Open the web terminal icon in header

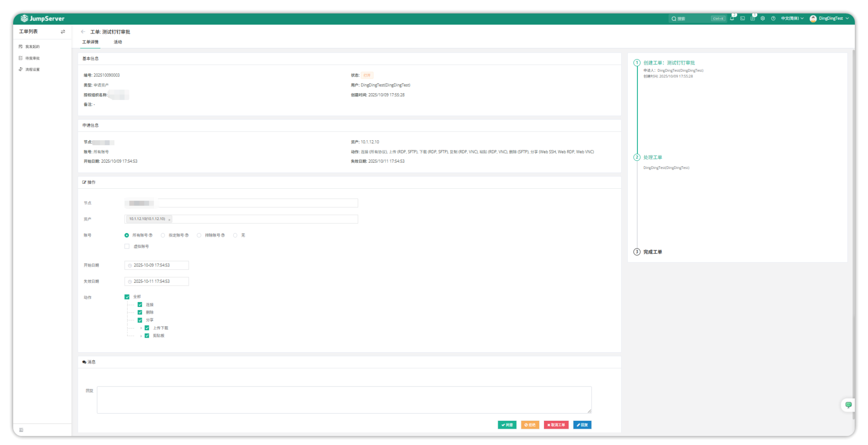point(743,18)
